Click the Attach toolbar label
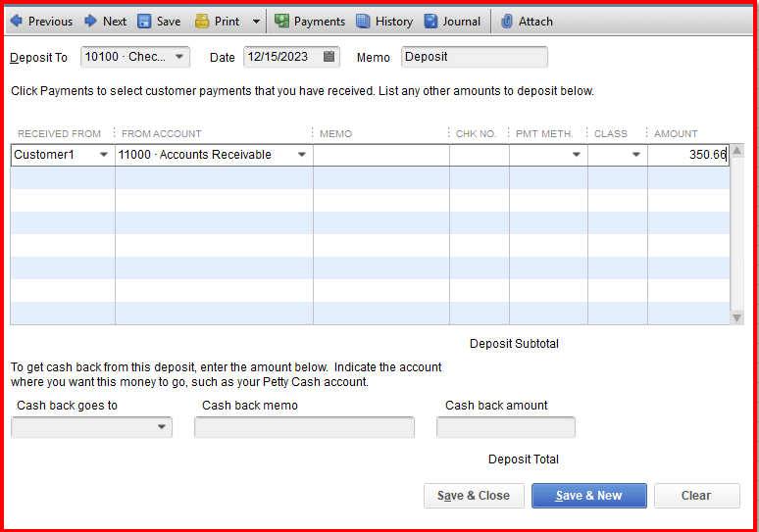This screenshot has height=532, width=759. coord(535,22)
